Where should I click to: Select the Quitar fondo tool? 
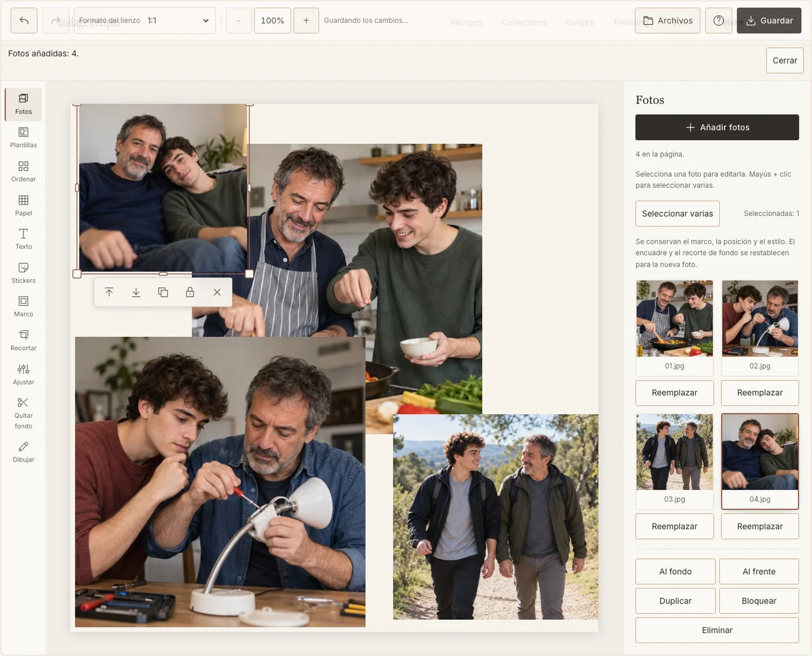tap(23, 413)
